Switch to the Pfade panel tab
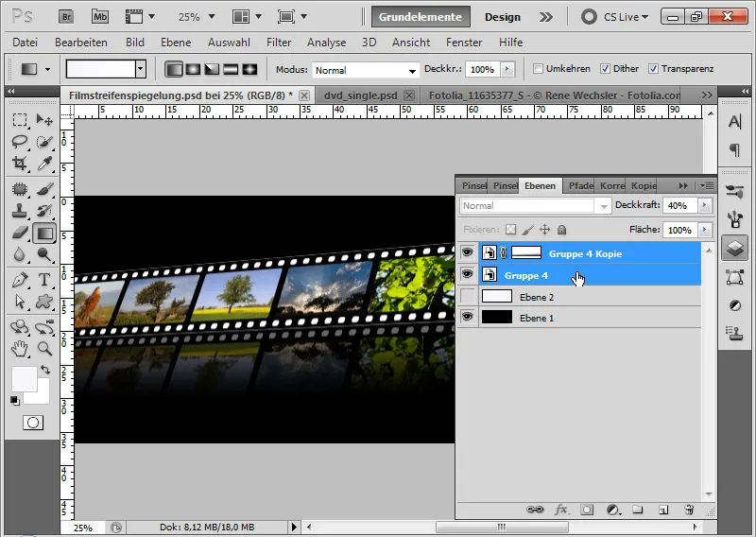The image size is (756, 537). 580,185
